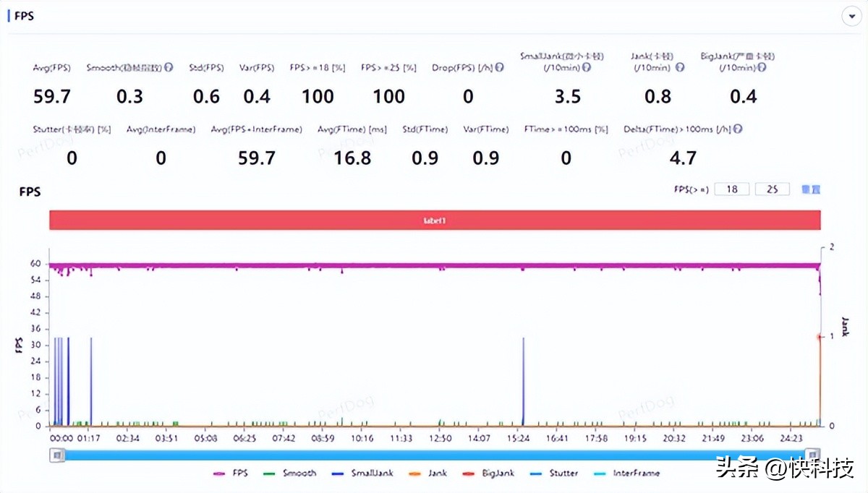Toggle Stutter series in the legend
This screenshot has height=493, width=868.
tap(553, 473)
